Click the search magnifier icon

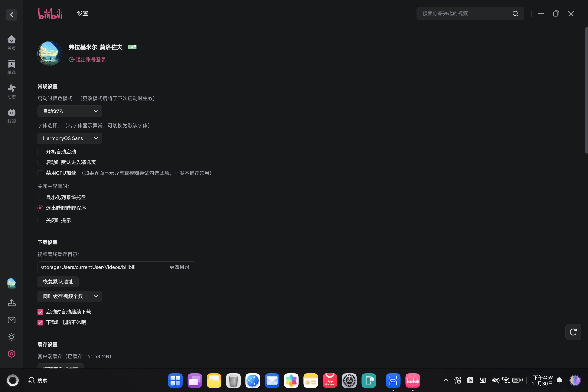515,14
